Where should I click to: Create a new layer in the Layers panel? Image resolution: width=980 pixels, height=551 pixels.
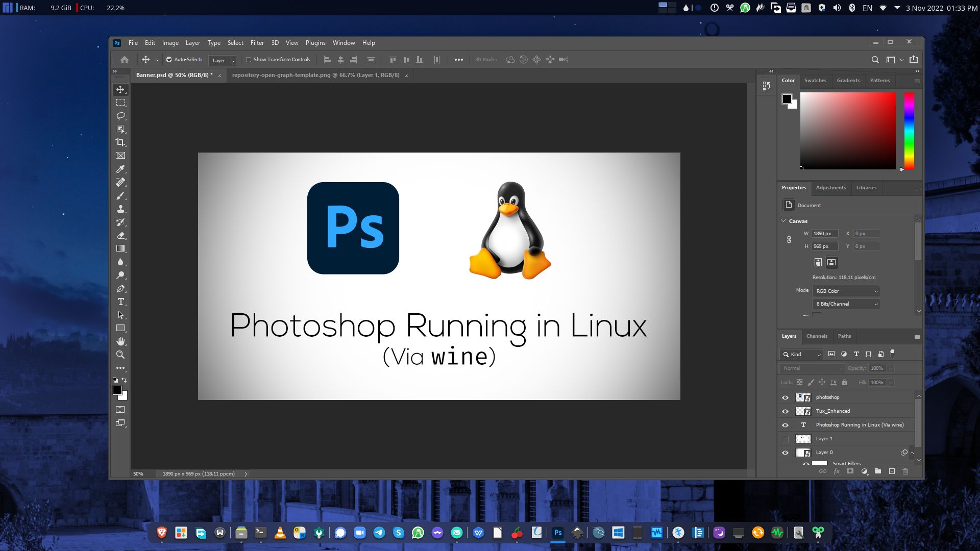pyautogui.click(x=891, y=471)
